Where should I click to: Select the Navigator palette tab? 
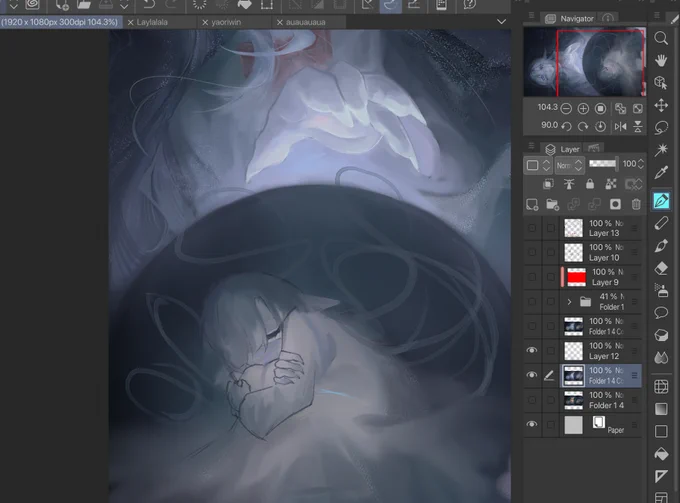tap(570, 18)
